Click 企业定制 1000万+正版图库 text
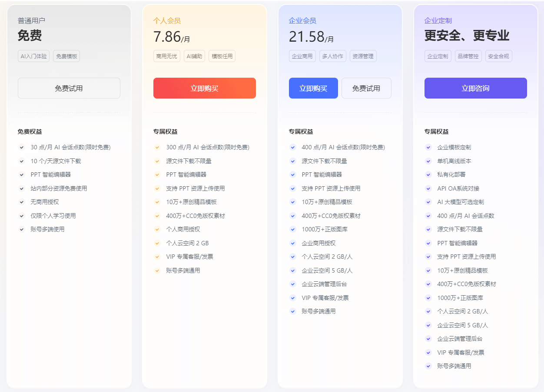 460,298
